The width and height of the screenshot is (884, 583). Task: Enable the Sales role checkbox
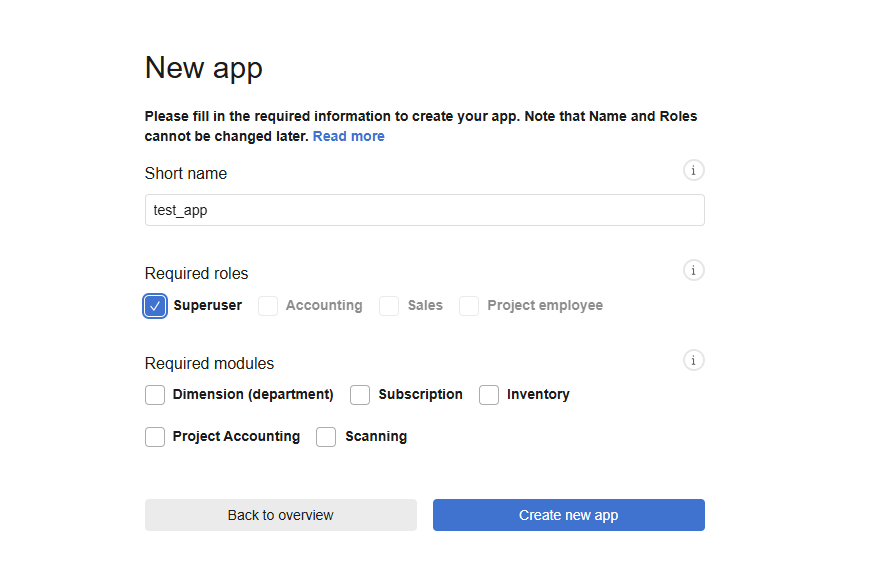389,306
